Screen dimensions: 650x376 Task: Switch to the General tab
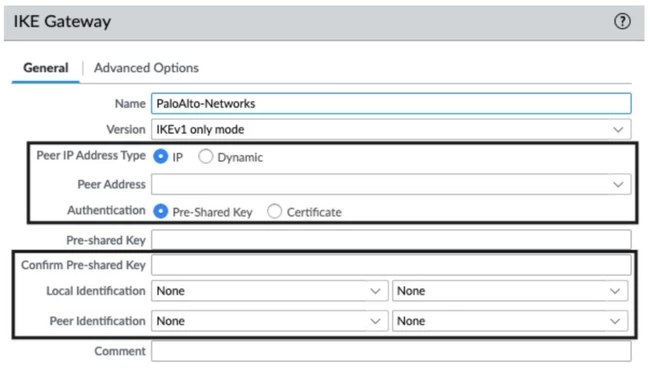46,68
